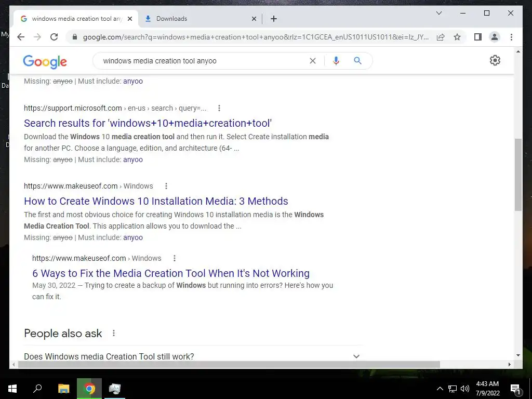Click the makeuseof.com URL above Installation Media result
This screenshot has width=532, height=399.
88,186
